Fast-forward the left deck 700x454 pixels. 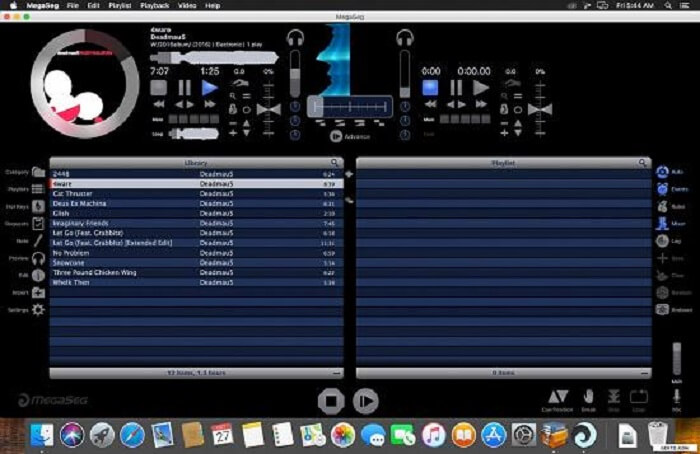[x=210, y=104]
